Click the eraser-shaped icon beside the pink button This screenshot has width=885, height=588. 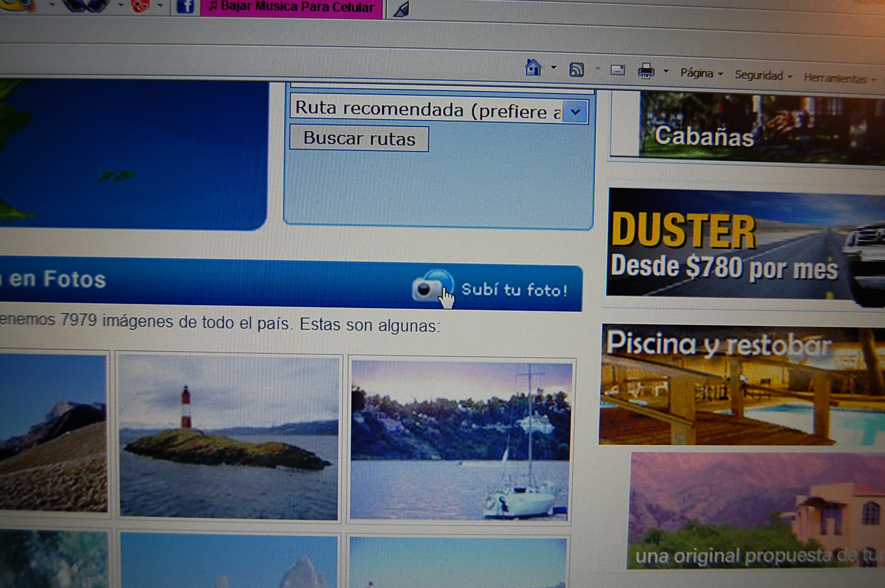(x=401, y=9)
